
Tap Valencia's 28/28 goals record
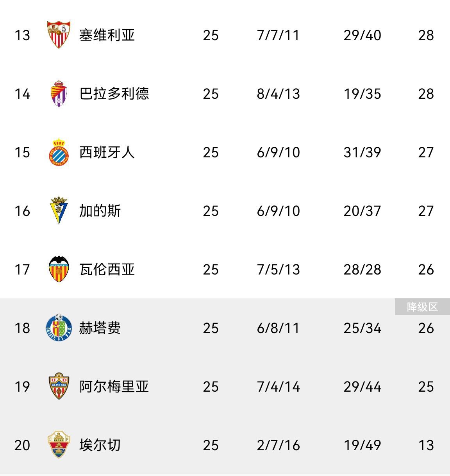(362, 269)
